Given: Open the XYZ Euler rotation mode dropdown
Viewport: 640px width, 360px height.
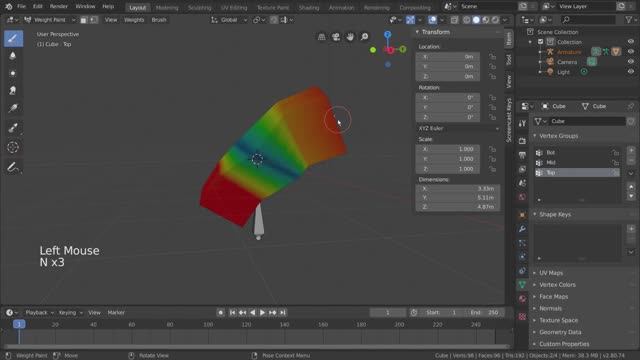Looking at the screenshot, I should (x=459, y=129).
